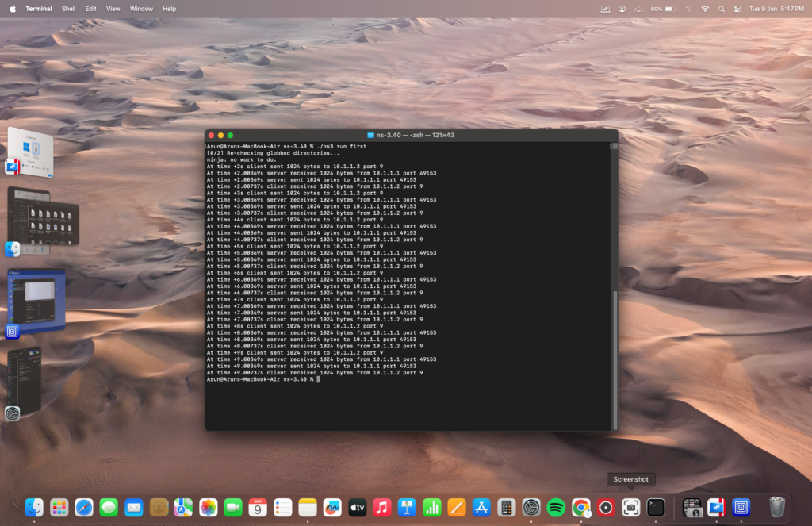Click the Terminal icon in the dock
The width and height of the screenshot is (812, 526).
click(656, 508)
